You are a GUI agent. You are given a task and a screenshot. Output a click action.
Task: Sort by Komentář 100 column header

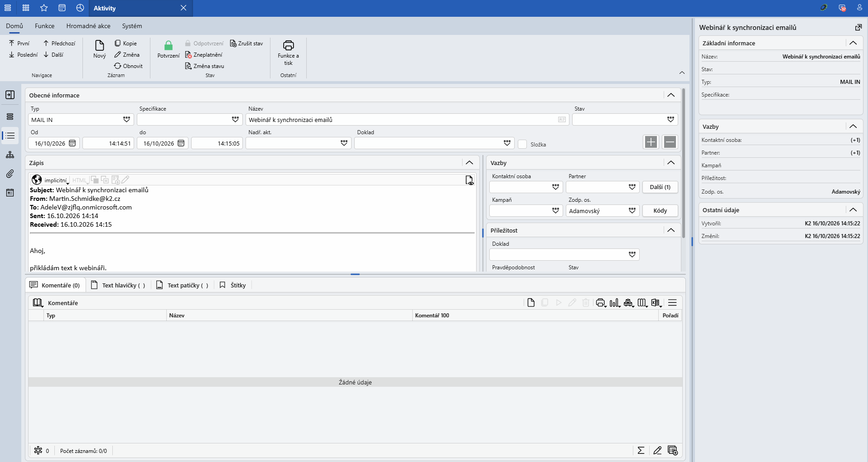pos(535,316)
